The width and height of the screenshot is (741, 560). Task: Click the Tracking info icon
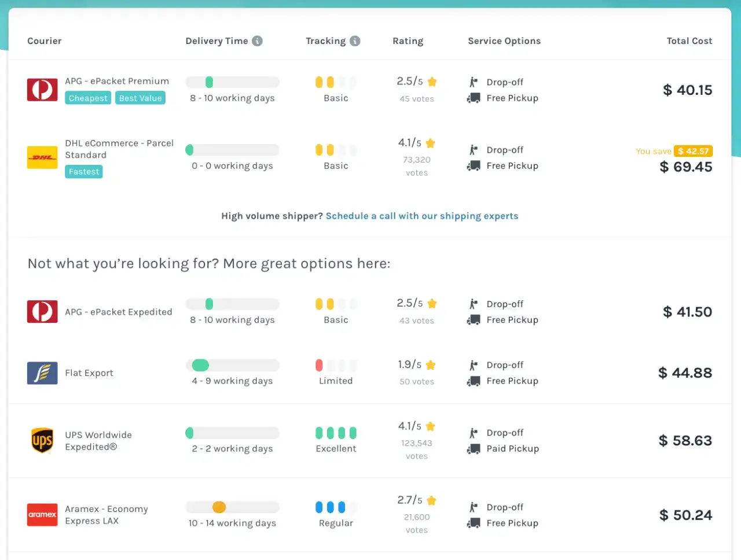coord(355,41)
